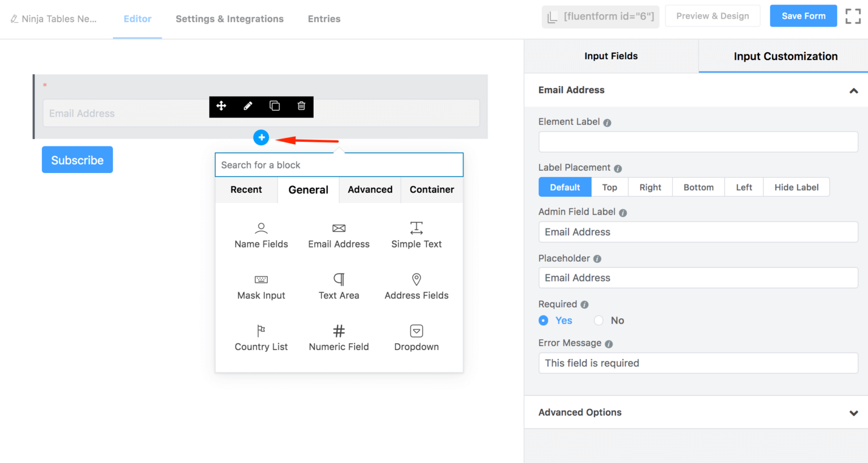The height and width of the screenshot is (463, 868).
Task: Select the Email Address block icon
Action: point(338,234)
